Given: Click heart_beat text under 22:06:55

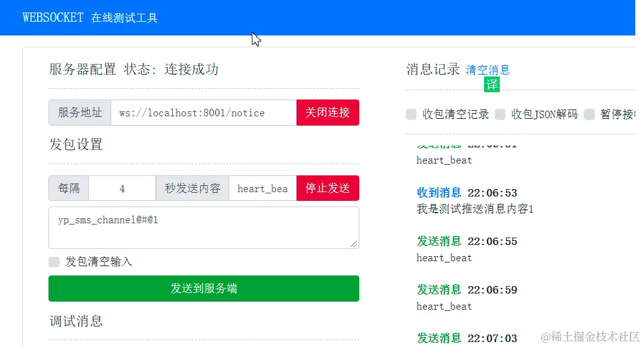Looking at the screenshot, I should pyautogui.click(x=444, y=258).
